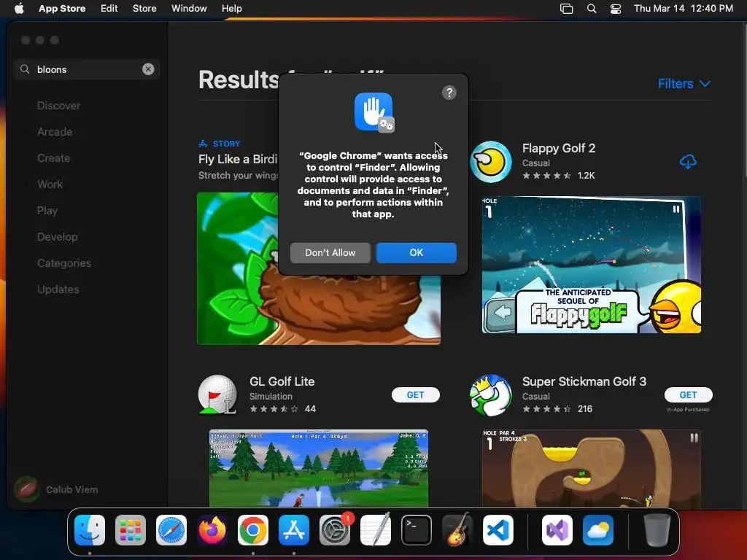This screenshot has width=747, height=560.
Task: Switch to Google Chrome in the Dock
Action: click(x=253, y=530)
